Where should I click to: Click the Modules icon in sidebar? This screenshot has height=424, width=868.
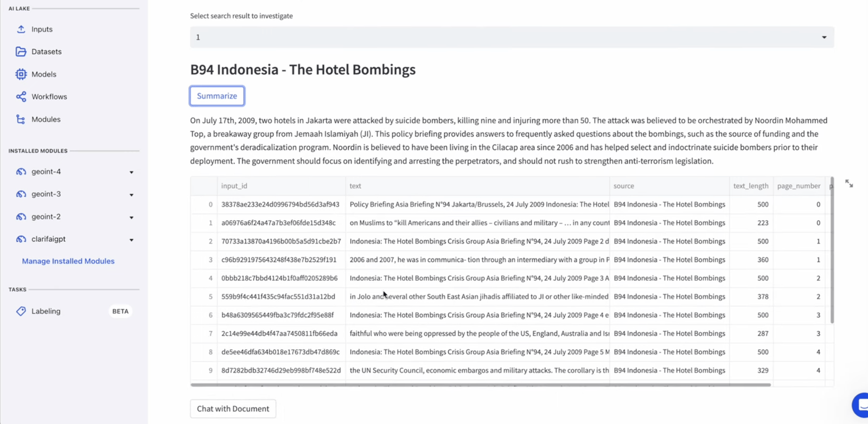tap(21, 119)
